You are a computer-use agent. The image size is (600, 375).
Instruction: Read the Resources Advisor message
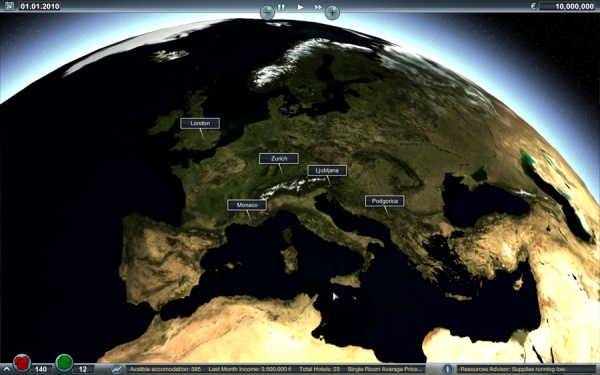click(x=514, y=369)
